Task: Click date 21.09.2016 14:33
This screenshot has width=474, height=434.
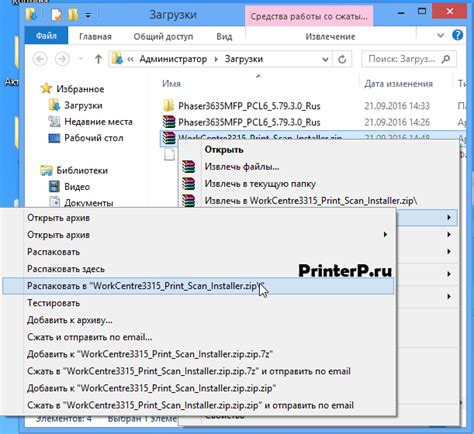Action: pyautogui.click(x=397, y=106)
